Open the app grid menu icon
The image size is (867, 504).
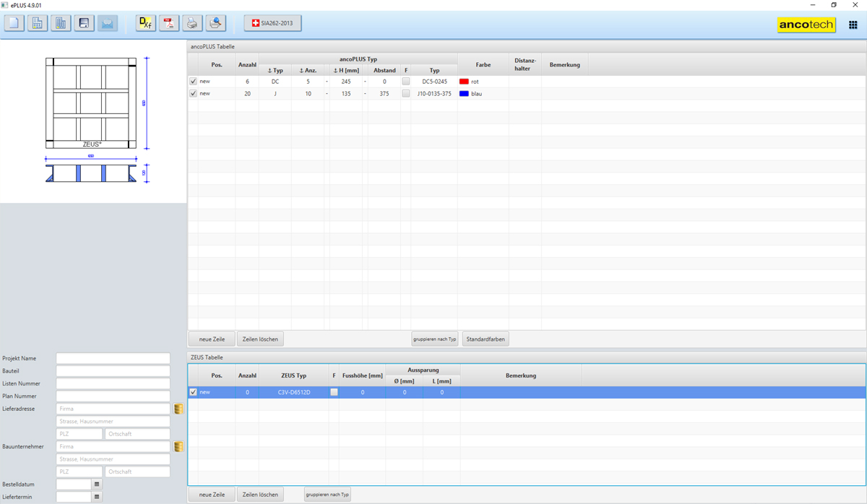pos(853,25)
